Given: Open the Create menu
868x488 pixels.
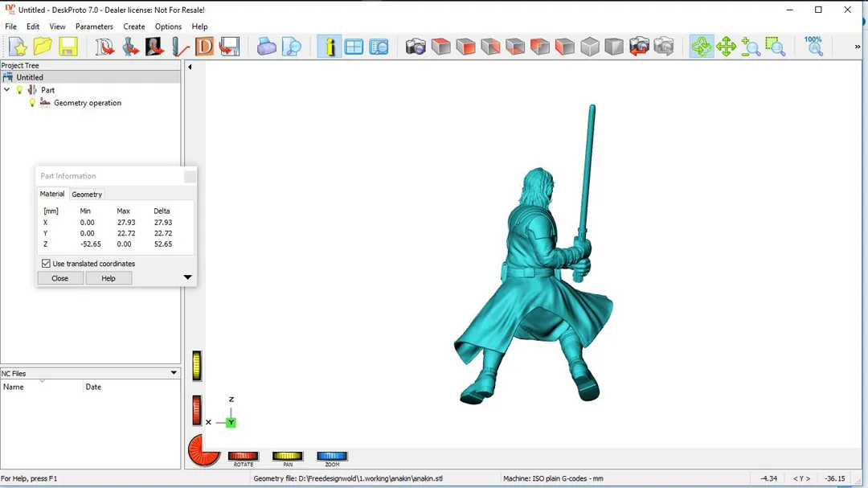Looking at the screenshot, I should click(134, 27).
